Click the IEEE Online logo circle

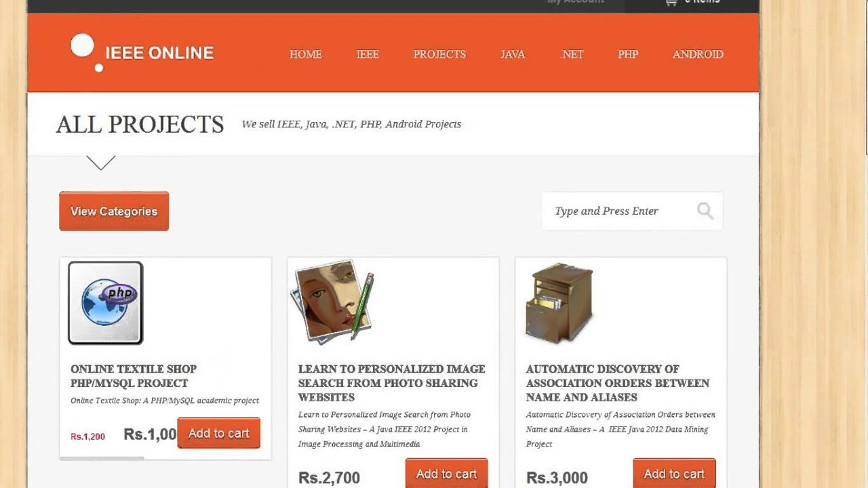tap(83, 46)
